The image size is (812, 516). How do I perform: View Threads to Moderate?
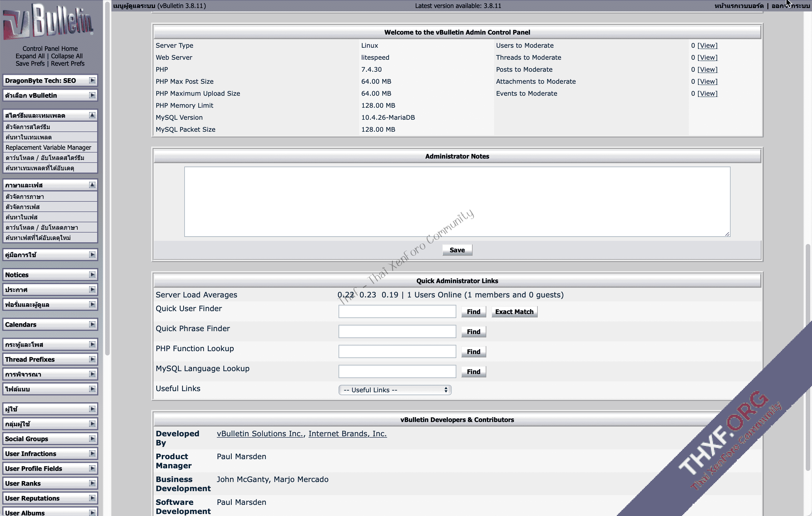pos(707,57)
